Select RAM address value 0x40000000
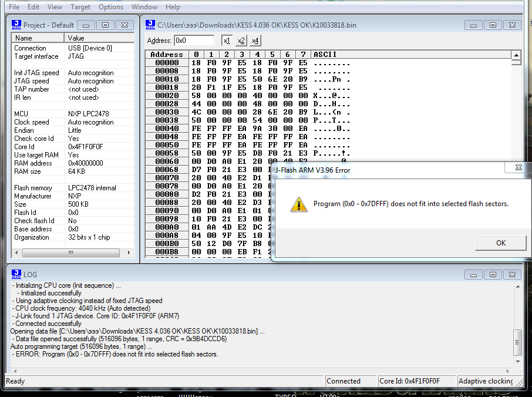Screen dimensions: 532x397 point(86,163)
